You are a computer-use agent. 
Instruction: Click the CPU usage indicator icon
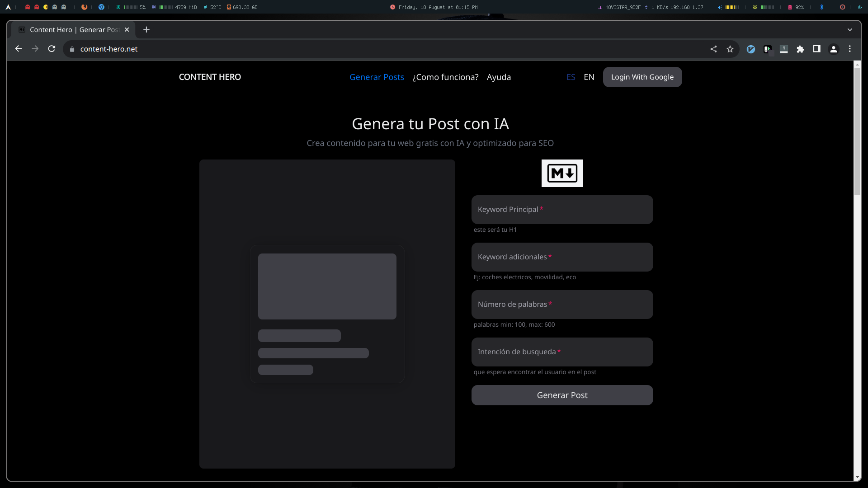click(118, 7)
